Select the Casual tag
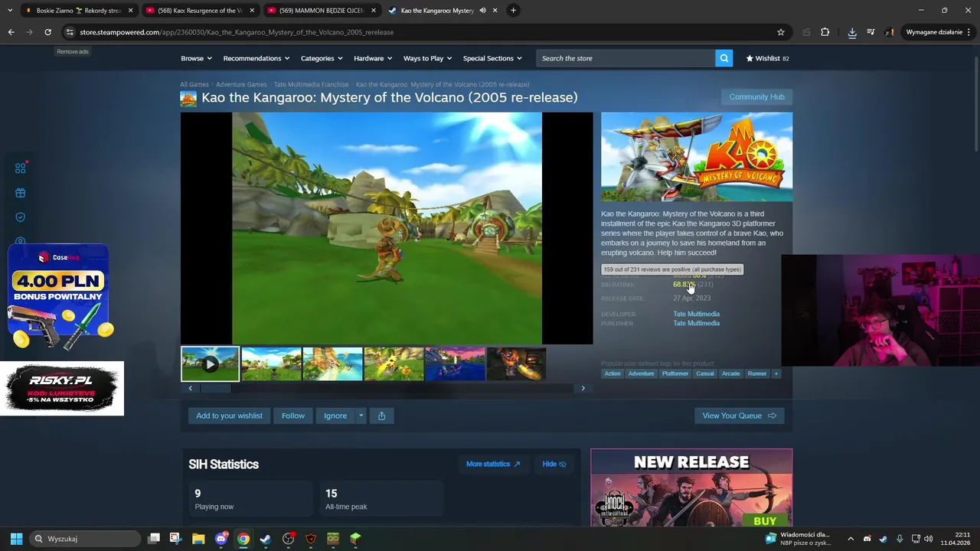This screenshot has height=551, width=980. (705, 373)
